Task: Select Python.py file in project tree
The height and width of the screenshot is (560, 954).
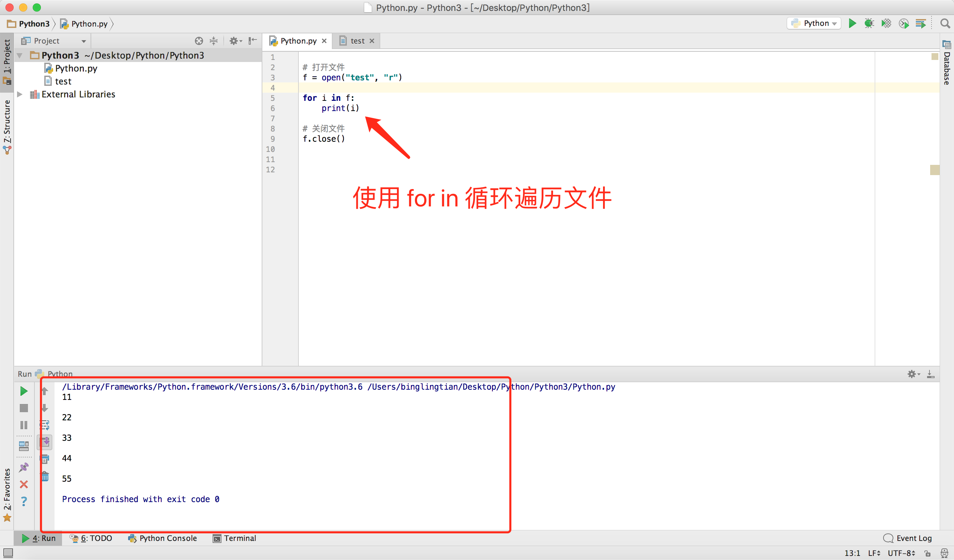Action: pos(76,68)
